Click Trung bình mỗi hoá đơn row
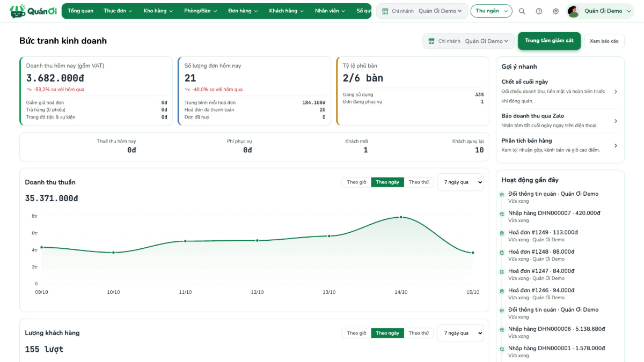Image resolution: width=644 pixels, height=362 pixels. (x=255, y=103)
